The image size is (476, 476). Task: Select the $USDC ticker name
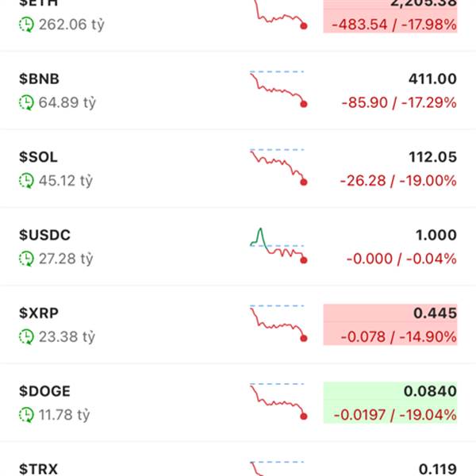pos(44,235)
